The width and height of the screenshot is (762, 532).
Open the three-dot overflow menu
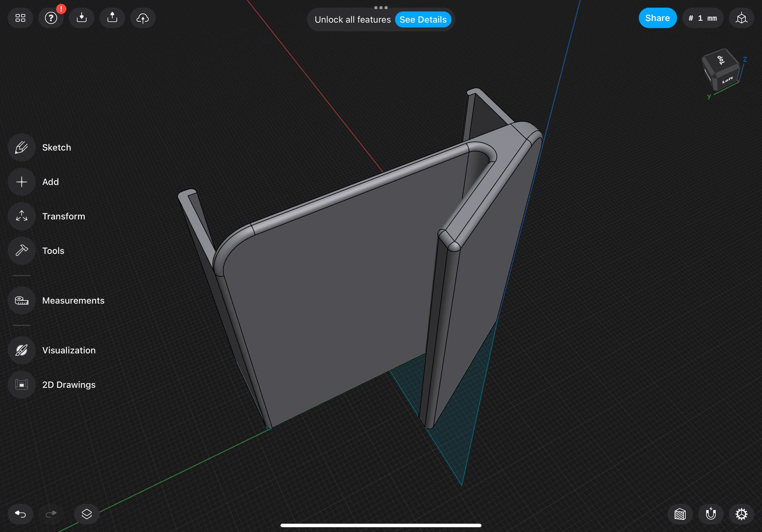coord(381,7)
